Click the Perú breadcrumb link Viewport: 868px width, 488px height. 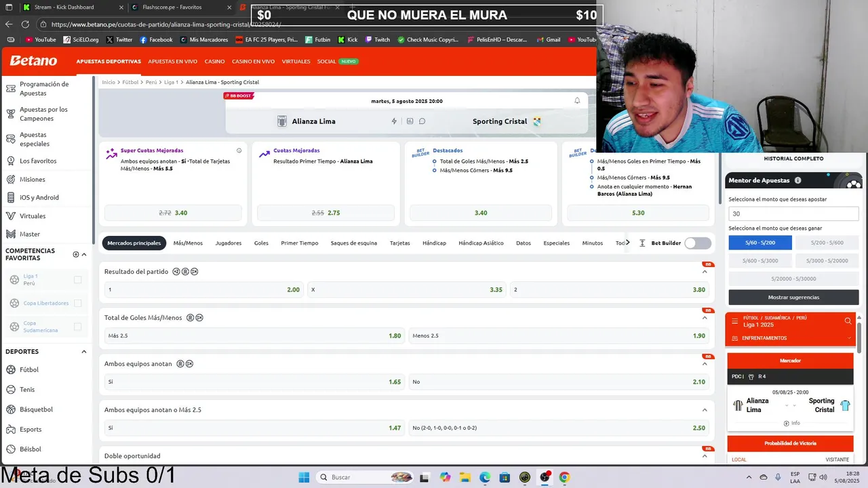pos(151,82)
